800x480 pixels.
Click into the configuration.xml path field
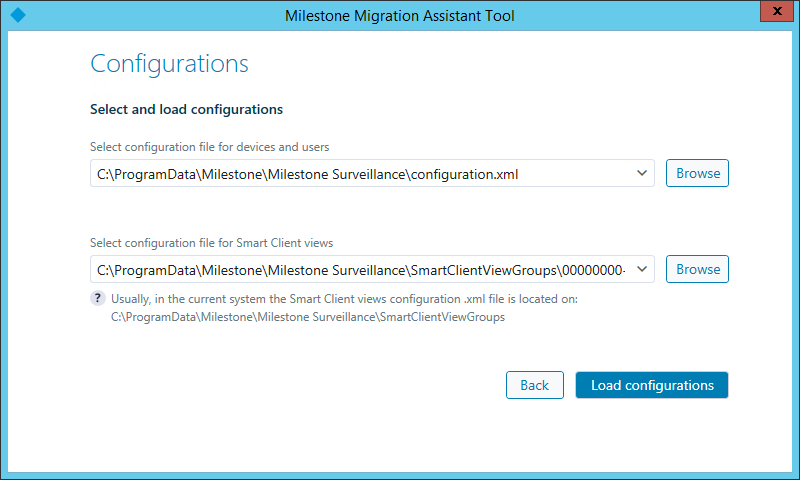(360, 174)
